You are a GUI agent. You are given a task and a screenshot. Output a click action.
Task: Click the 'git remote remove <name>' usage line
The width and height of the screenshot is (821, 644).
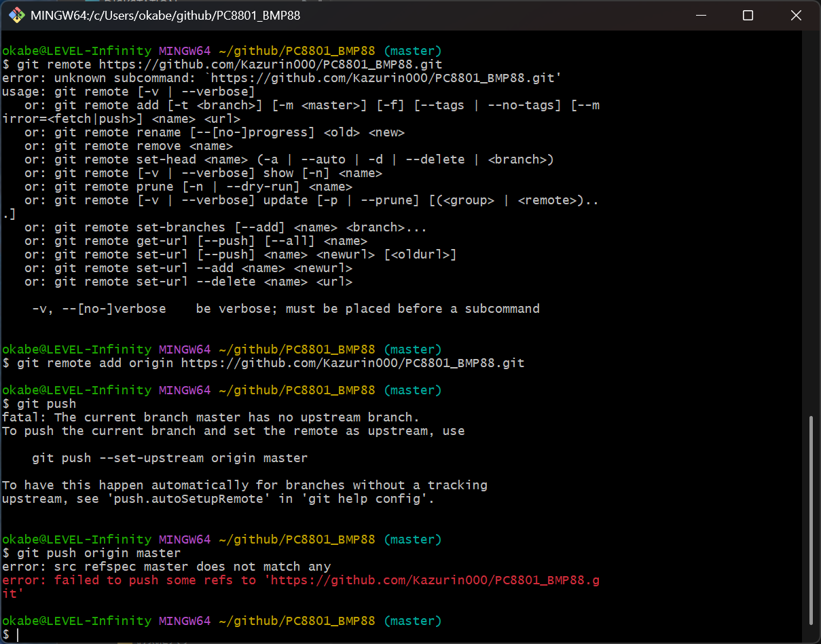pos(129,146)
